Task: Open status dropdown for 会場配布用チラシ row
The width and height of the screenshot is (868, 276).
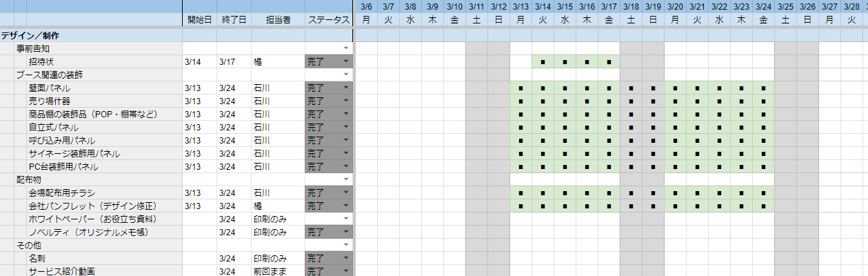Action: (346, 193)
